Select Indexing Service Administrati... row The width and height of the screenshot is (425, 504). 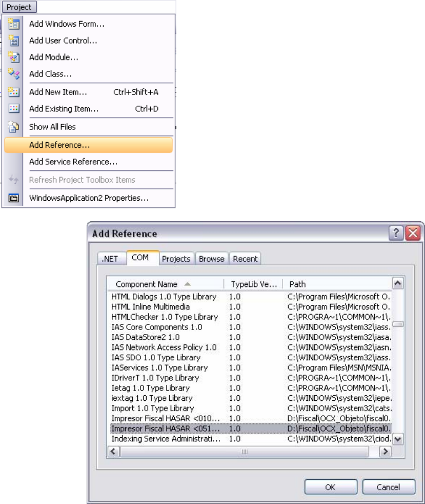point(250,439)
